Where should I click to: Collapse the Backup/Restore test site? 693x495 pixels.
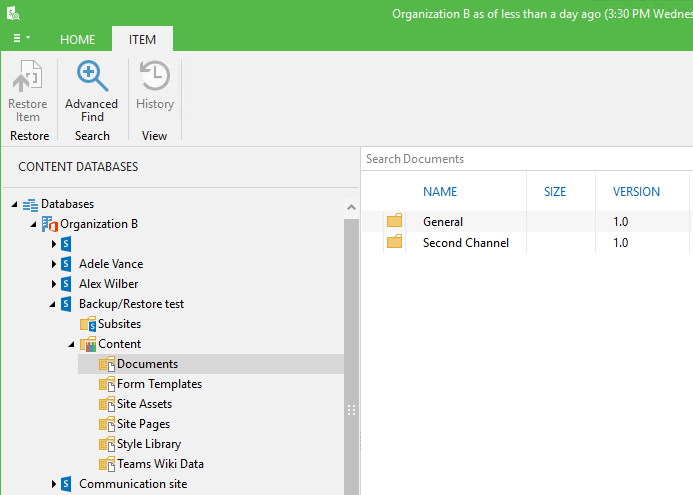click(x=53, y=305)
